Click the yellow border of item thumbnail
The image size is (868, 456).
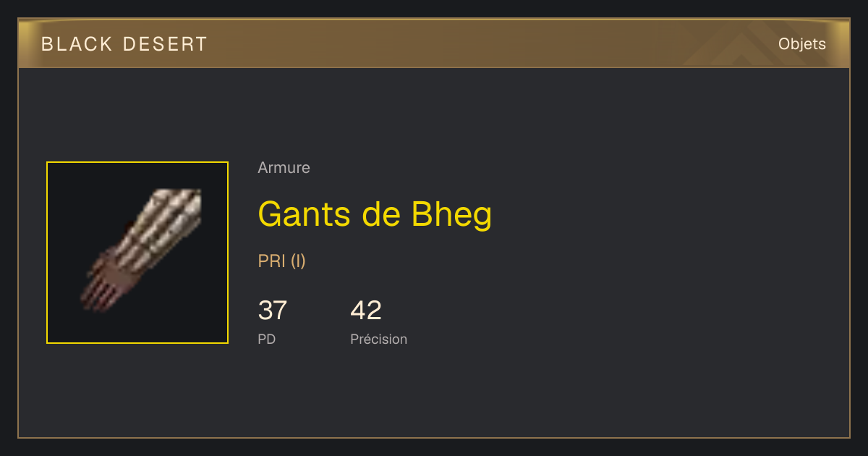tap(47, 253)
